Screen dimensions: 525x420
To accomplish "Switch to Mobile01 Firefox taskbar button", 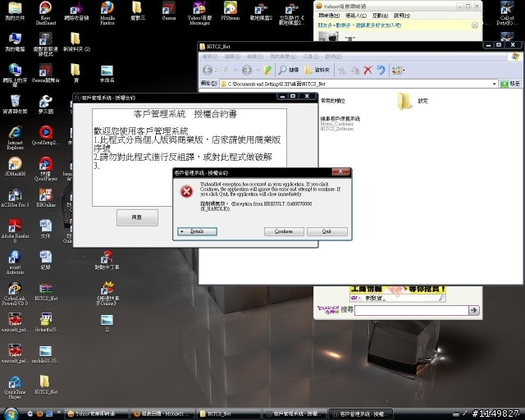I will pos(162,414).
